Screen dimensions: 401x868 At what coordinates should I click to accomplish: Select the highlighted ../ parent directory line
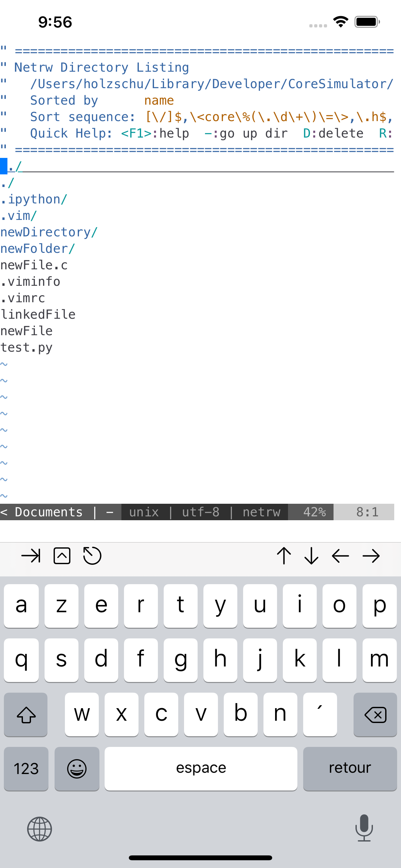coord(197,166)
